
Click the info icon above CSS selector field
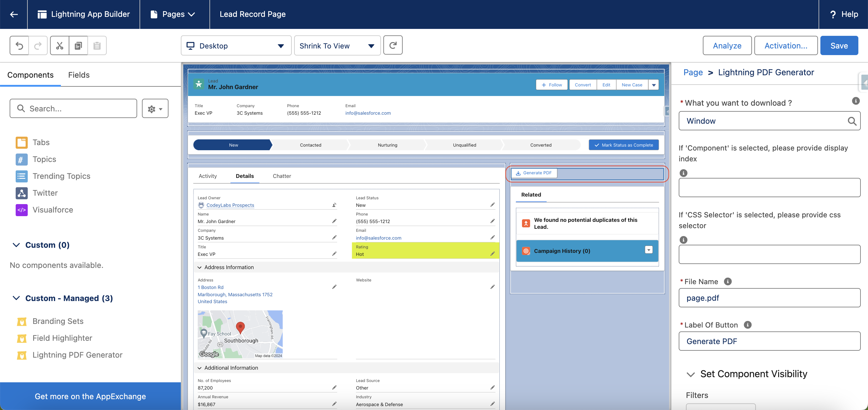coord(683,240)
